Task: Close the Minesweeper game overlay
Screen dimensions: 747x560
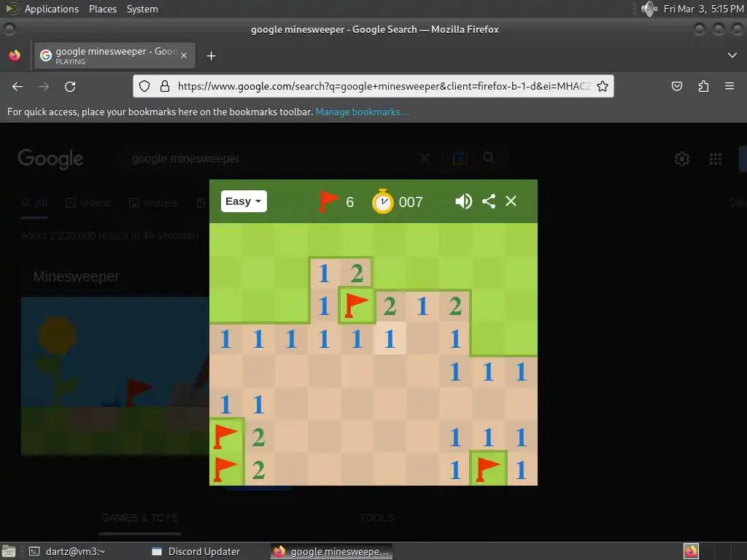Action: pyautogui.click(x=511, y=201)
